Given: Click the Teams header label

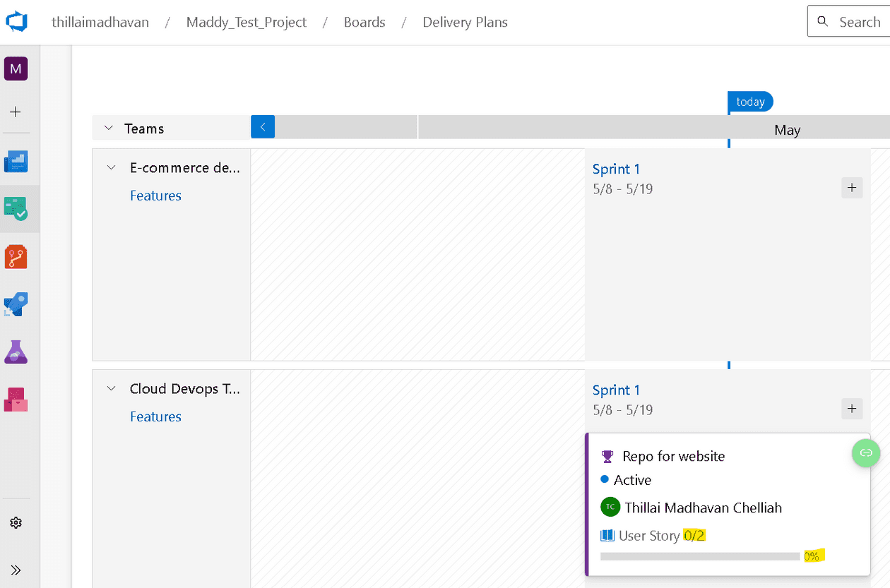Looking at the screenshot, I should [144, 128].
